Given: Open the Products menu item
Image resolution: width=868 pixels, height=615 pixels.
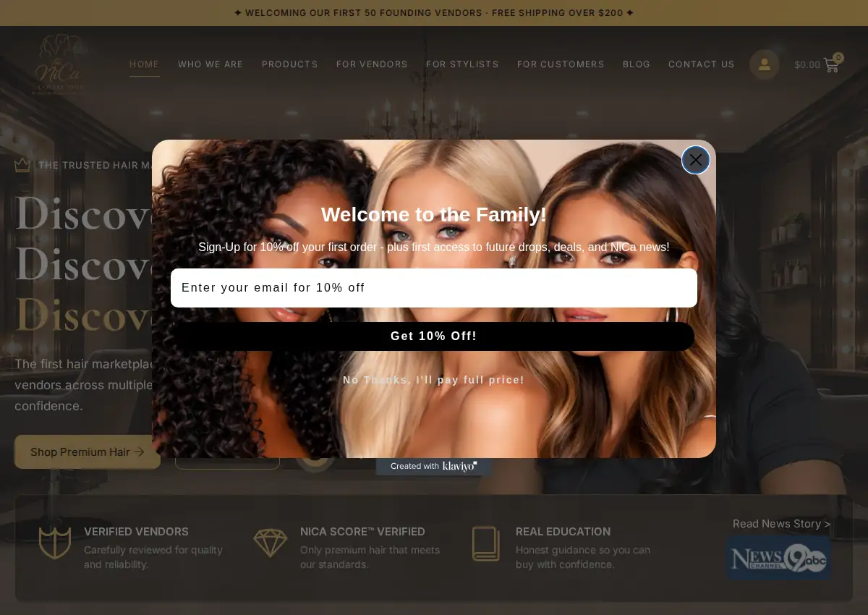Looking at the screenshot, I should (290, 64).
